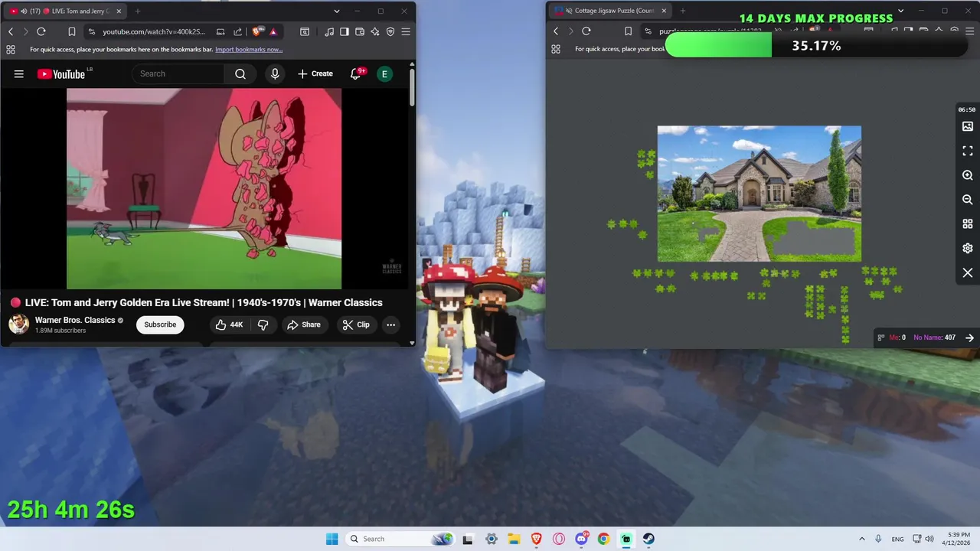Reload the YouTube browser window
Screen dimensions: 980x551
click(41, 31)
